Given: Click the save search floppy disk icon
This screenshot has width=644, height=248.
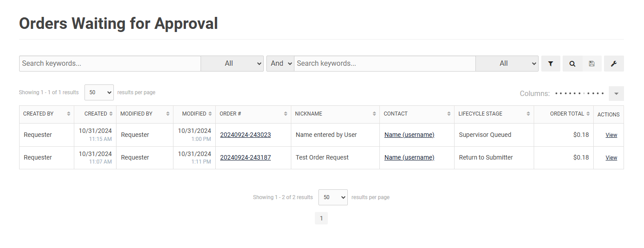Looking at the screenshot, I should click(592, 64).
